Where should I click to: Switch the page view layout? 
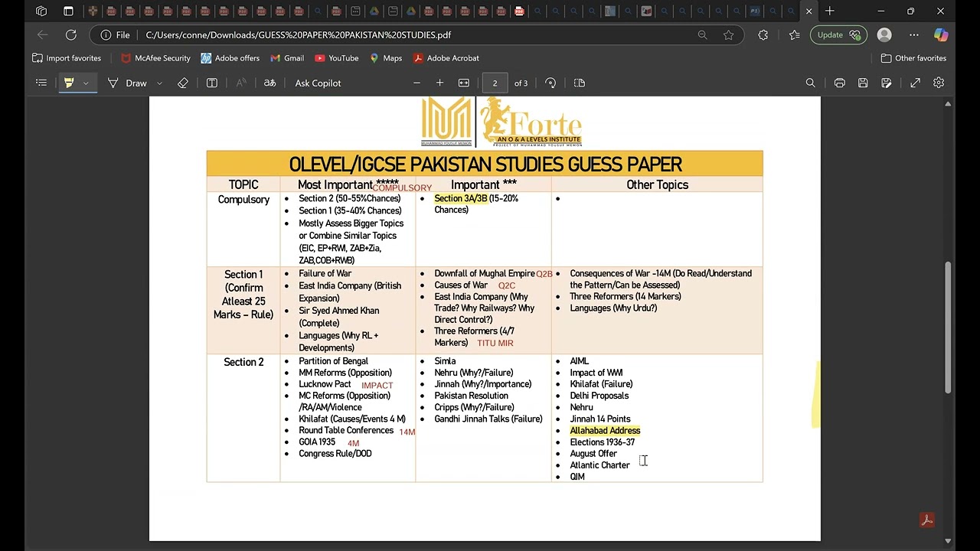(580, 83)
